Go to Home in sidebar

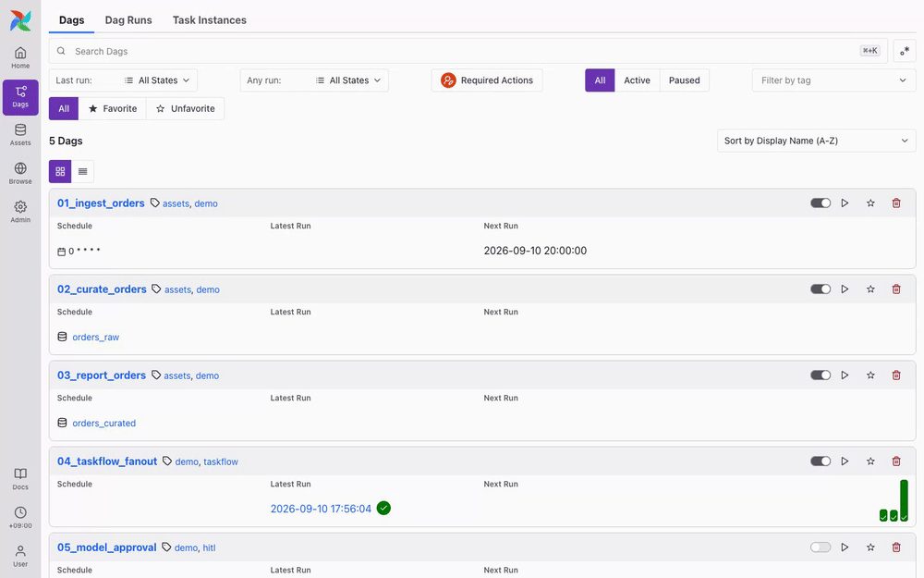(20, 57)
